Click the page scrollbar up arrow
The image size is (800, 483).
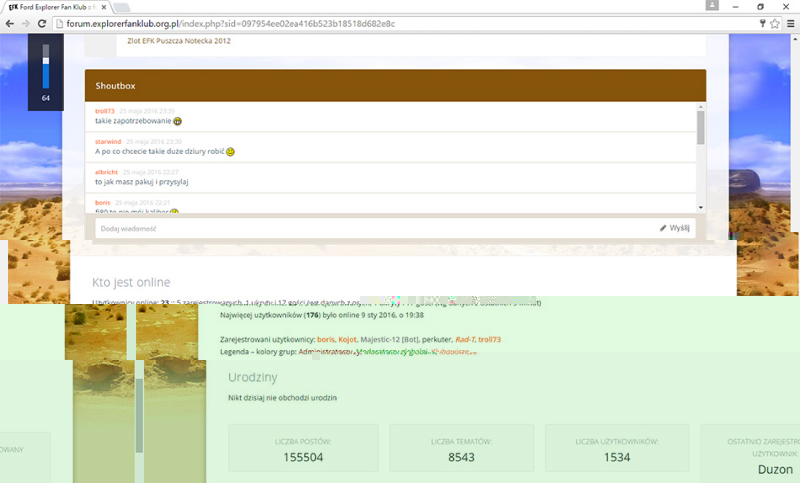(x=795, y=38)
